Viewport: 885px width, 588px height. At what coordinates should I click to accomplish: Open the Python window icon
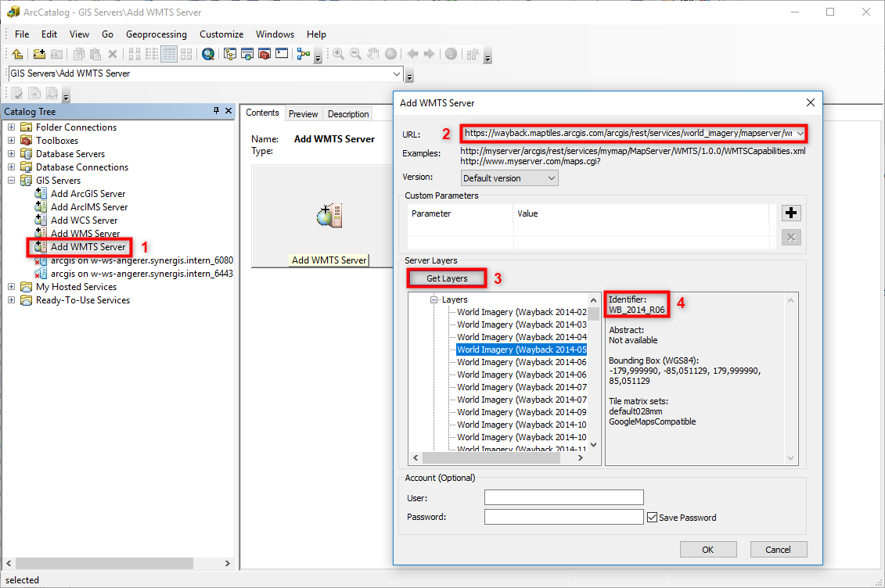coord(282,53)
